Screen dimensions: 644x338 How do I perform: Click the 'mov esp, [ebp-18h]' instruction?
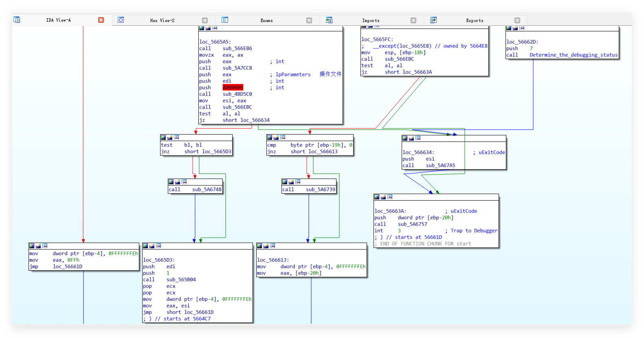pos(393,52)
